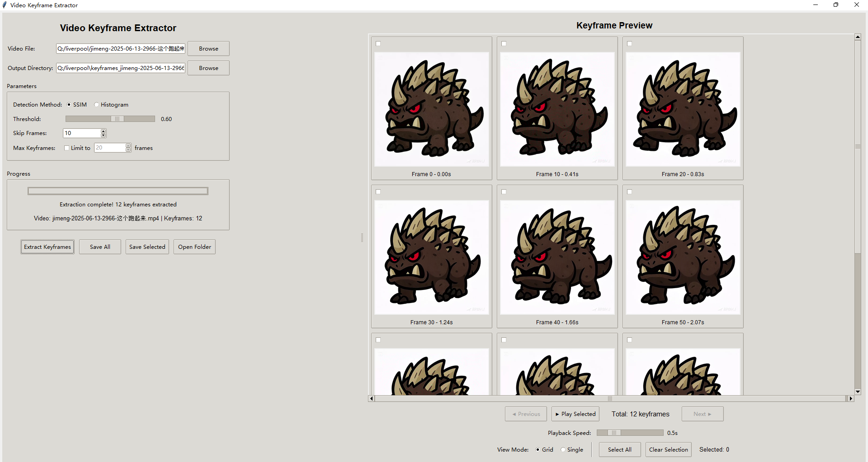Adjust the Threshold slider
Screen dimensions: 868x462
[118, 119]
